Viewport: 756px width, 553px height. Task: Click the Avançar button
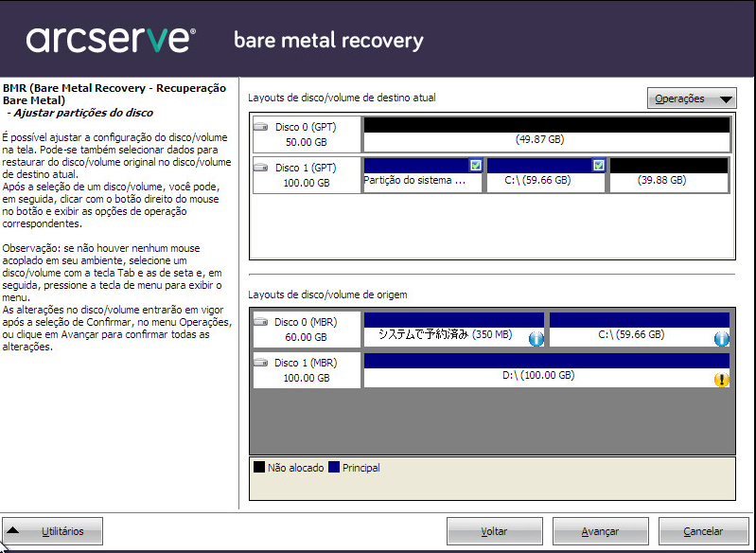point(600,531)
